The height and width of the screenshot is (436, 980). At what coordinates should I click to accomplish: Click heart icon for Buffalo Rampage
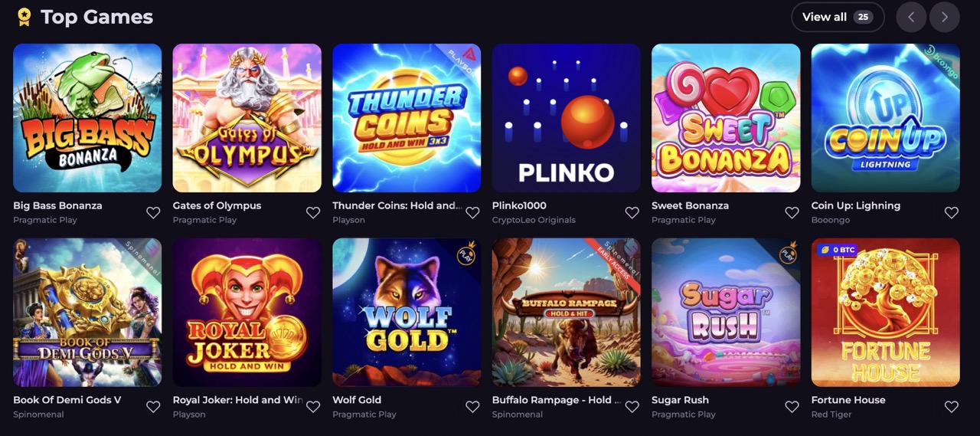[x=632, y=407]
